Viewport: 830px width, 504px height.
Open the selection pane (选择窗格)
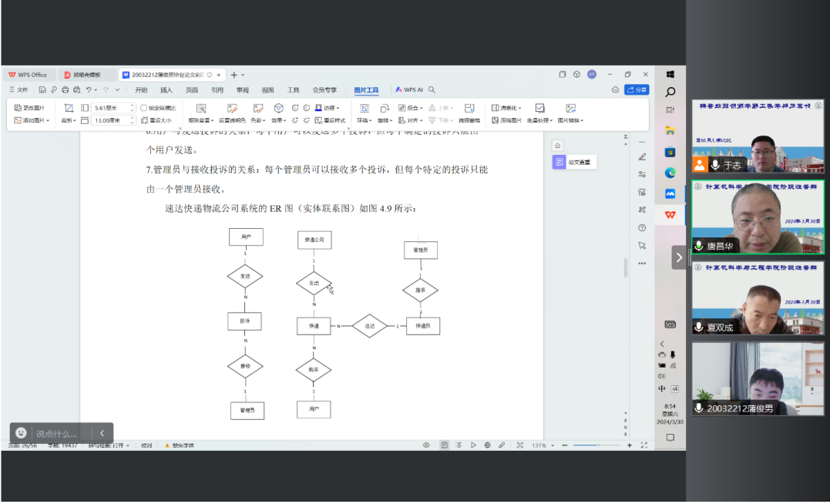[469, 113]
